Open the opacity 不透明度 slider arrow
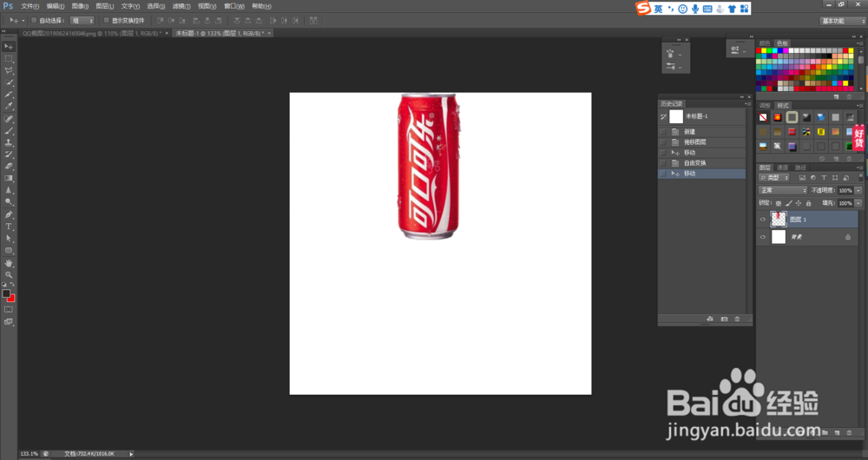Screen dimensions: 868x460 pos(858,190)
